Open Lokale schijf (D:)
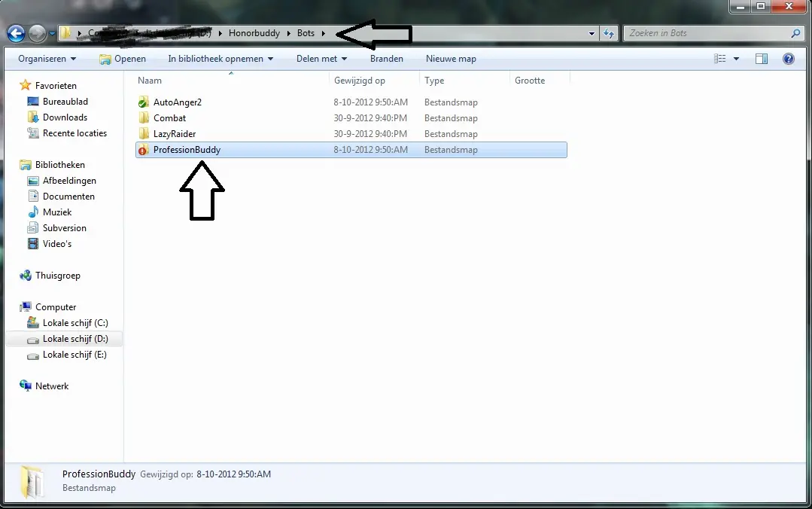The width and height of the screenshot is (812, 509). point(75,339)
